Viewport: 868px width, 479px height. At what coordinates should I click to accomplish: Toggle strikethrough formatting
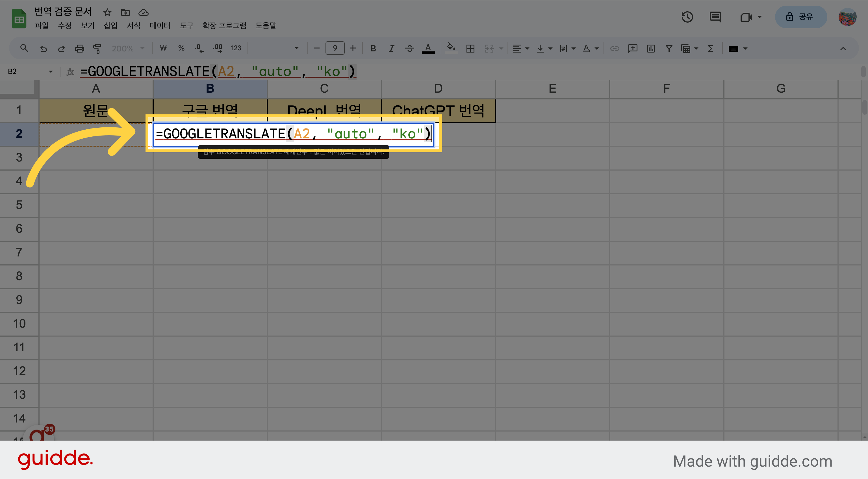pos(409,49)
